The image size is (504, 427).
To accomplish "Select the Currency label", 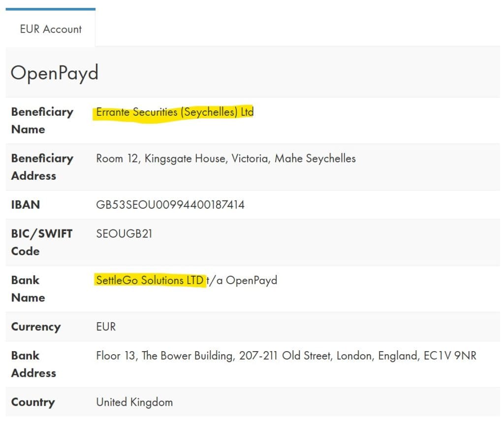I will click(36, 327).
